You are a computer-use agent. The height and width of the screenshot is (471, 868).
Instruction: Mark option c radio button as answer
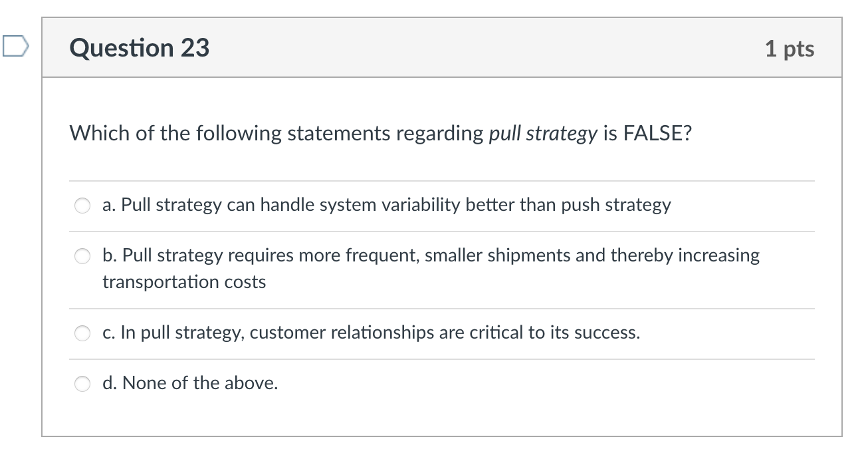coord(82,333)
